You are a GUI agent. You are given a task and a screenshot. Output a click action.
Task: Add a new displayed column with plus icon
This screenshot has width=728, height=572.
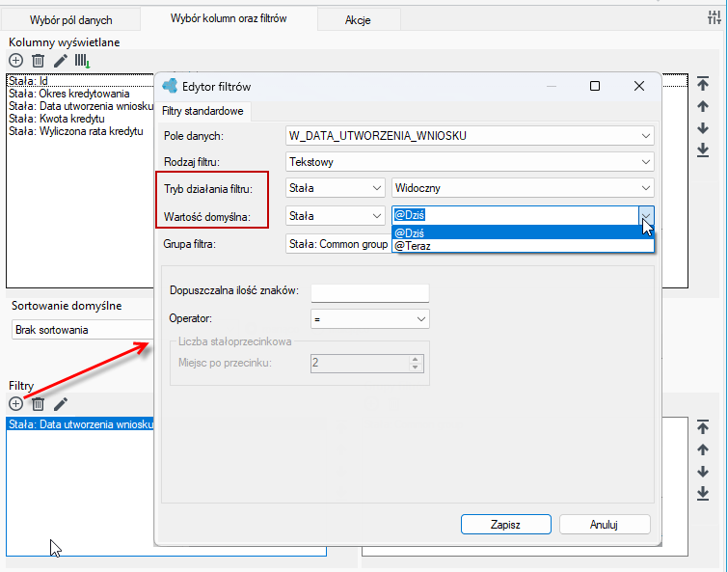coord(15,61)
